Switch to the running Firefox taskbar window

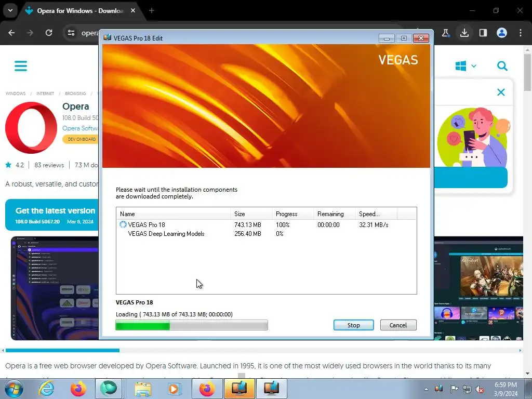click(207, 389)
